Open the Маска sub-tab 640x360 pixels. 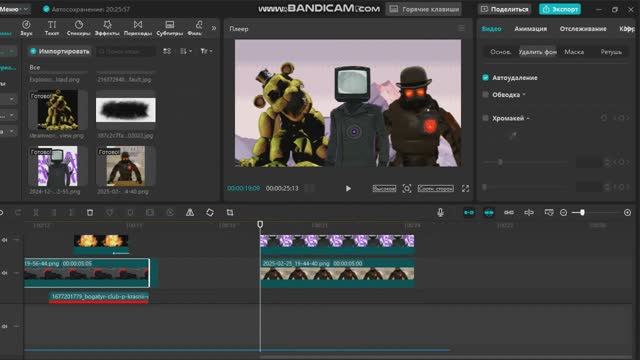[574, 52]
